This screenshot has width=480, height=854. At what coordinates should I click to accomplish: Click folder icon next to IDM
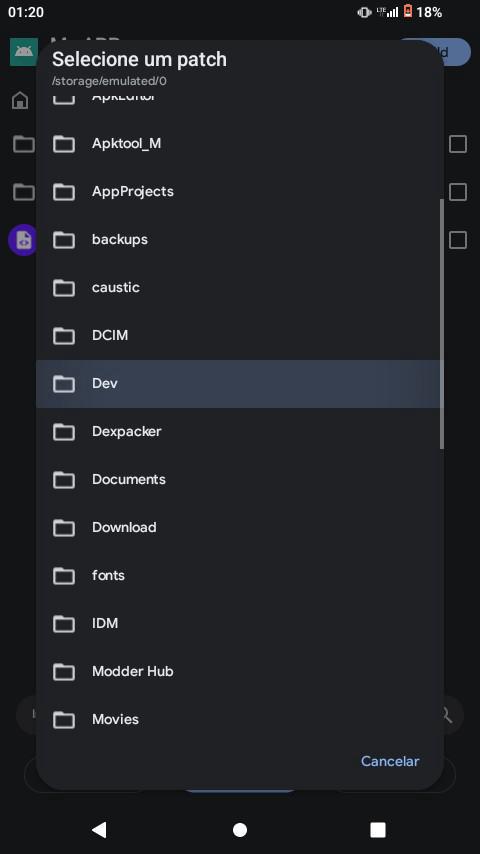click(64, 623)
